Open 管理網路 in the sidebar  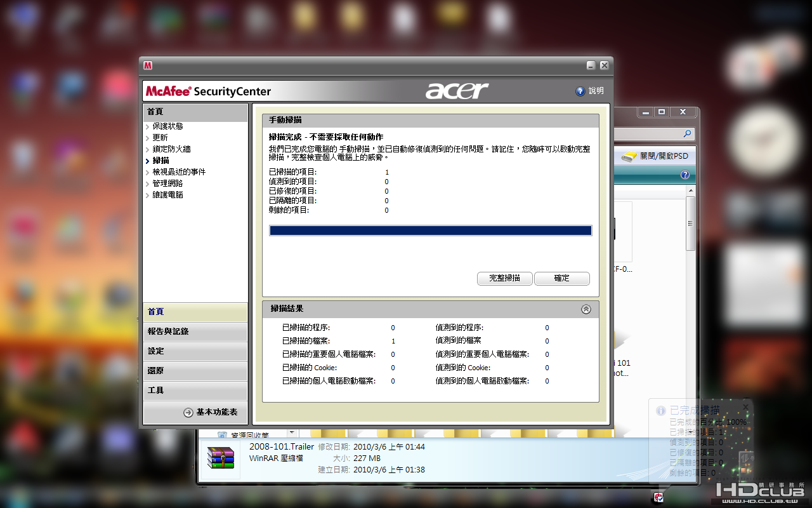[x=167, y=184]
